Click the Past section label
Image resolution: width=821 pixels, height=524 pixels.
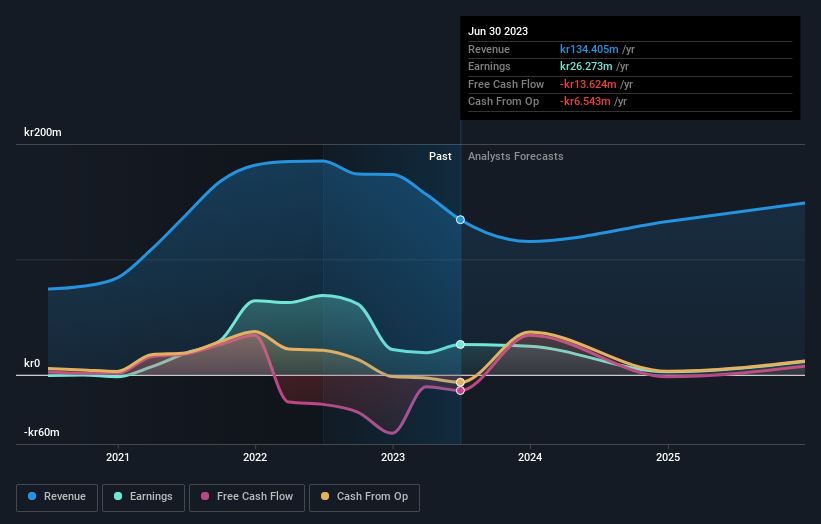tap(440, 157)
